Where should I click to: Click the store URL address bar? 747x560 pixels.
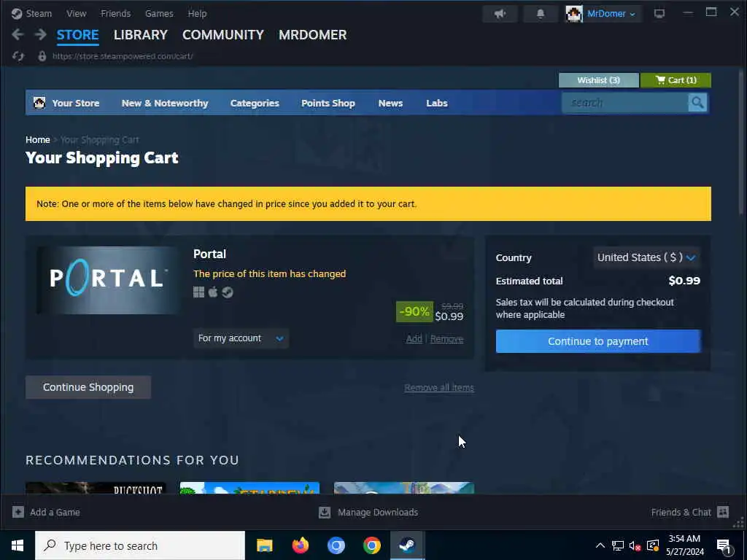coord(123,56)
